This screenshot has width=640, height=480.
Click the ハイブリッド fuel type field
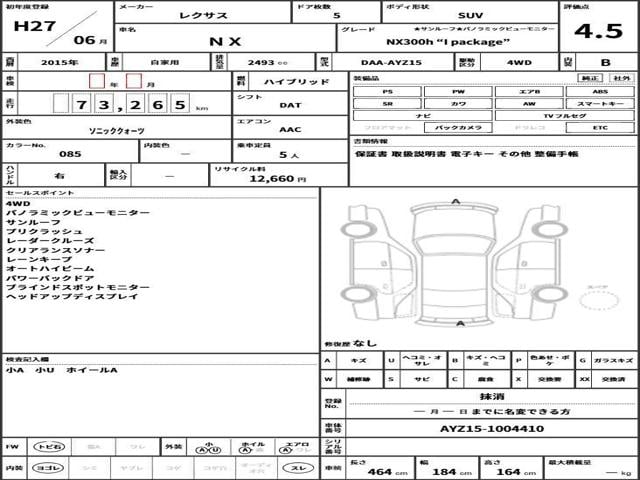289,80
